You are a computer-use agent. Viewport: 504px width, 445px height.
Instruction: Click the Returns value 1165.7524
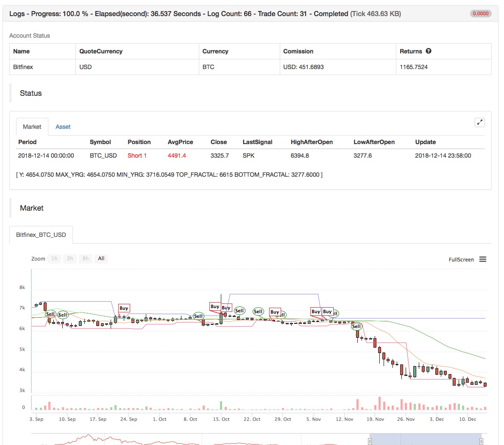[414, 67]
